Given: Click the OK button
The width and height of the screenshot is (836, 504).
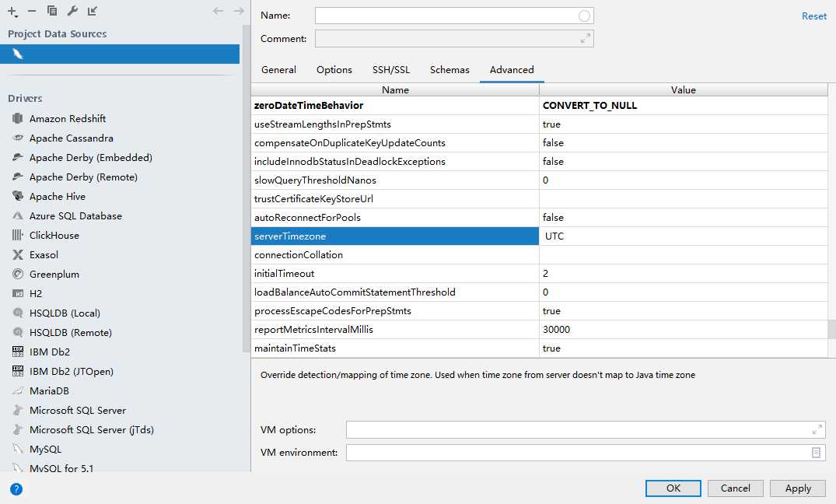Looking at the screenshot, I should coord(673,488).
